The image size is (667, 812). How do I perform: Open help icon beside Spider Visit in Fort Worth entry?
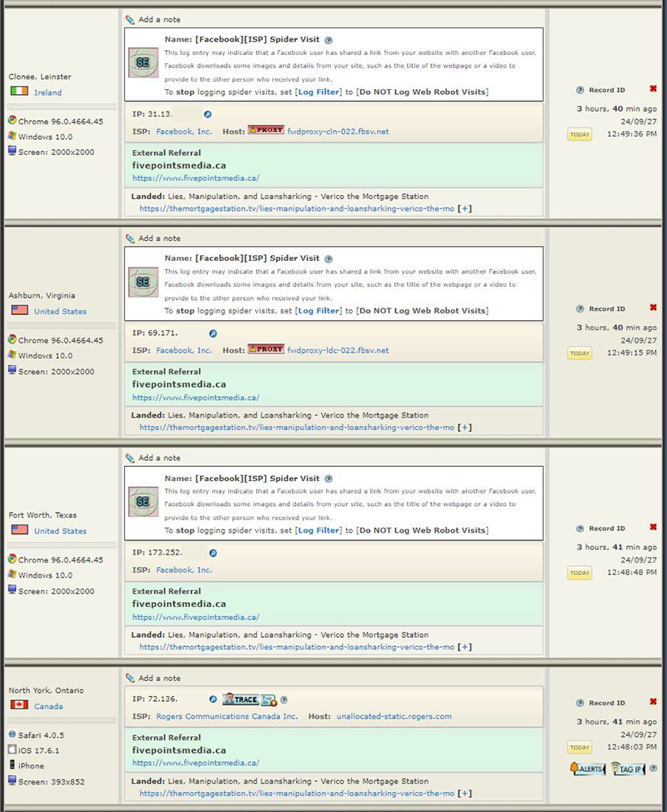[328, 479]
